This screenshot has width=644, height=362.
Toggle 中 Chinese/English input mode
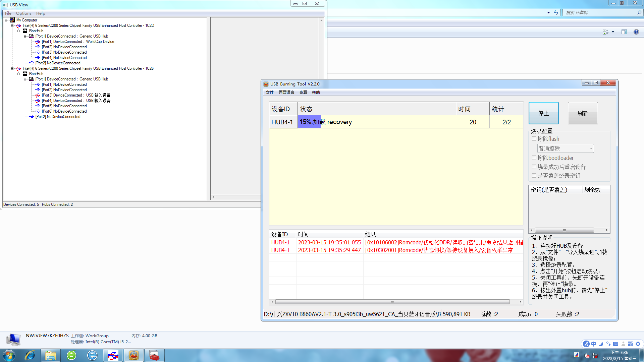(x=594, y=344)
